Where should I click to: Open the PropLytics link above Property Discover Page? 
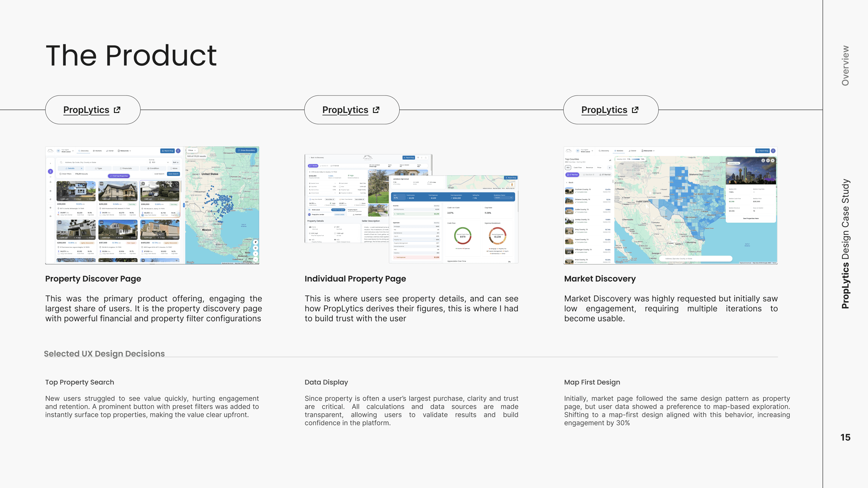tap(86, 110)
